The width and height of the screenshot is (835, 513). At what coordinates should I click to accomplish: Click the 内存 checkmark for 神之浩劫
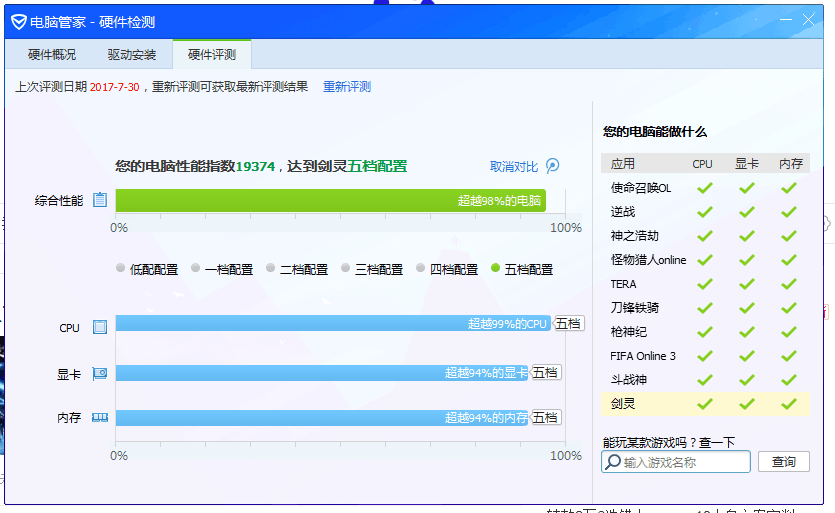click(789, 235)
